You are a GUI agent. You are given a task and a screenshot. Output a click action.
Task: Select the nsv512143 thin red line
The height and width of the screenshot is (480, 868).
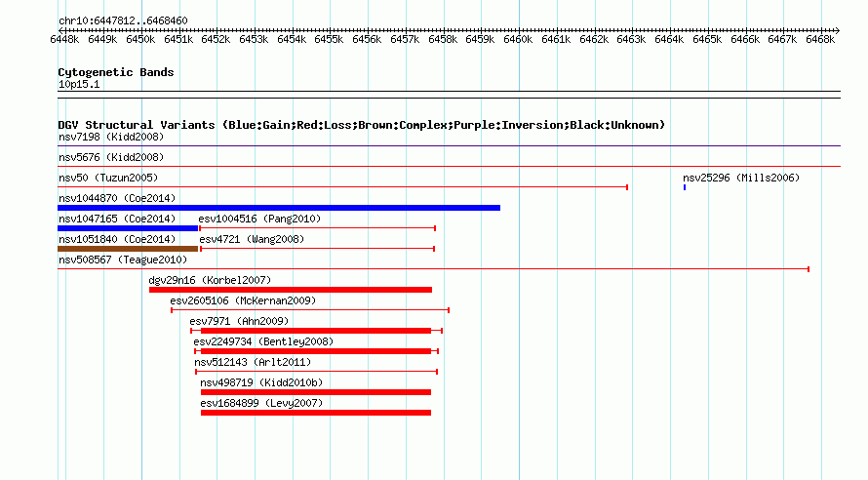coord(317,372)
